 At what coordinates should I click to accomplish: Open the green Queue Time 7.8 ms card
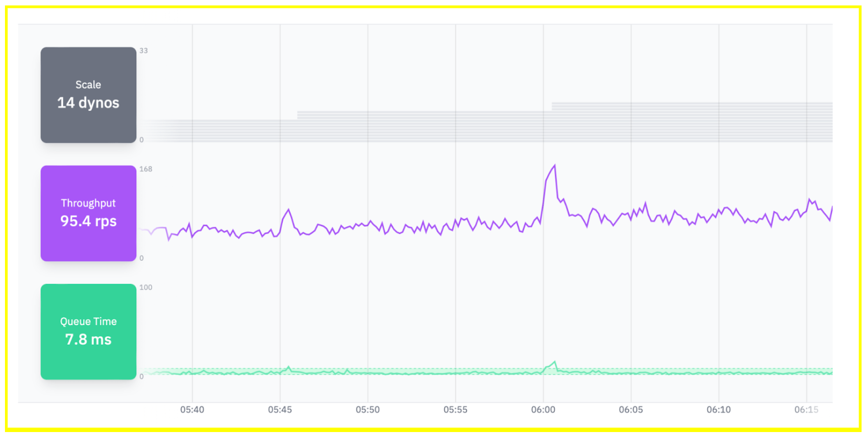coord(88,331)
